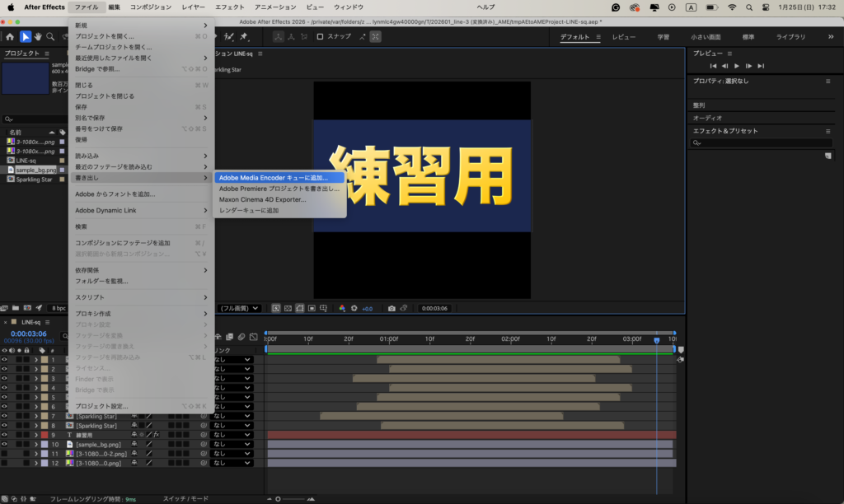Hide layer 9 練習用 with its eye icon
The height and width of the screenshot is (504, 844).
(4, 435)
